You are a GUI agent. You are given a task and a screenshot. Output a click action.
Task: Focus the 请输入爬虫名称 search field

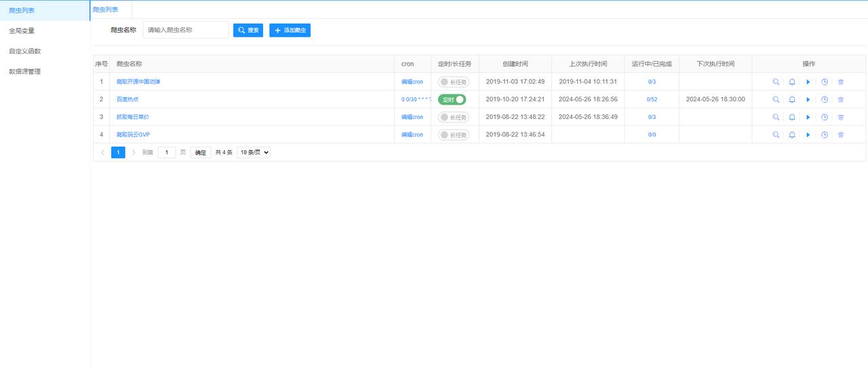coord(186,30)
